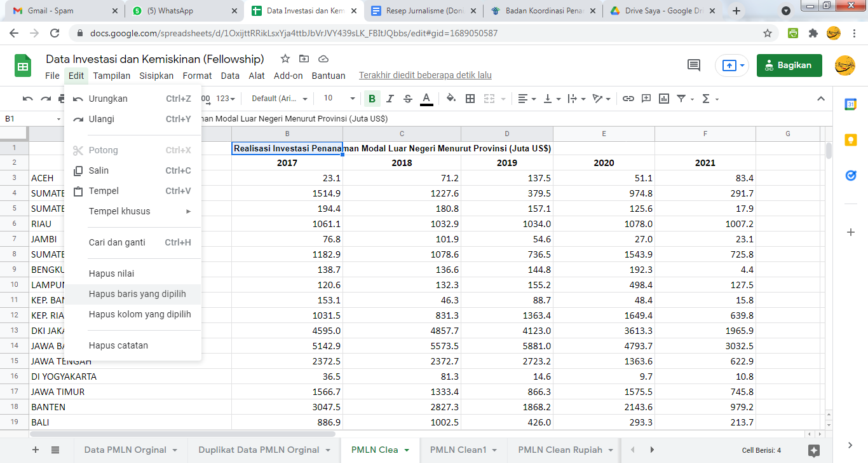Click the insert chart icon
This screenshot has width=868, height=463.
[x=664, y=99]
